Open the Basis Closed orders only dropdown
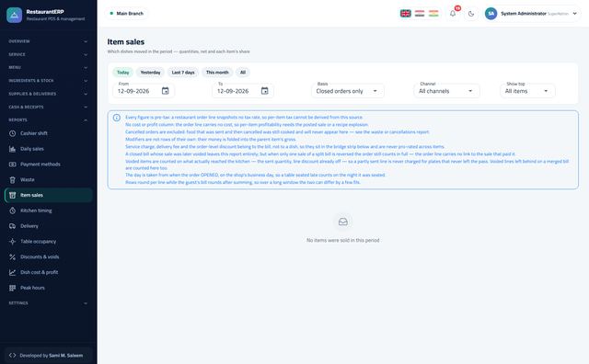Viewport: 589px width, 364px height. click(348, 91)
